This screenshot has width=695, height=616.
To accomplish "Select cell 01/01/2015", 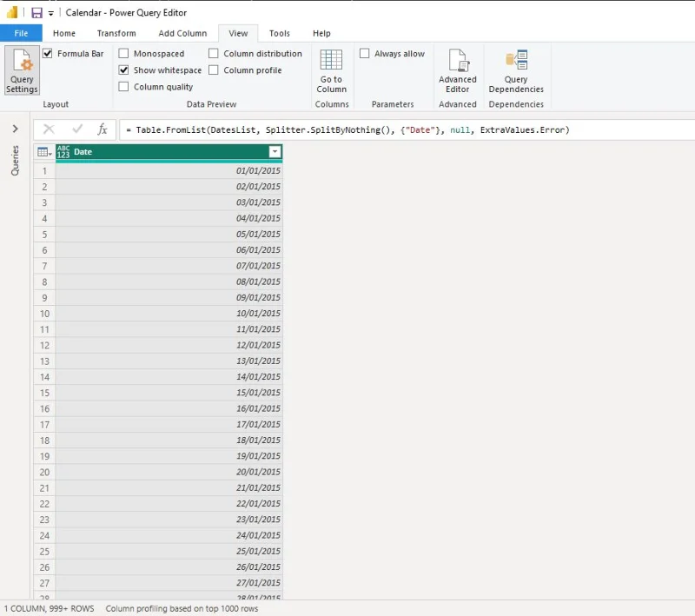I will click(169, 170).
